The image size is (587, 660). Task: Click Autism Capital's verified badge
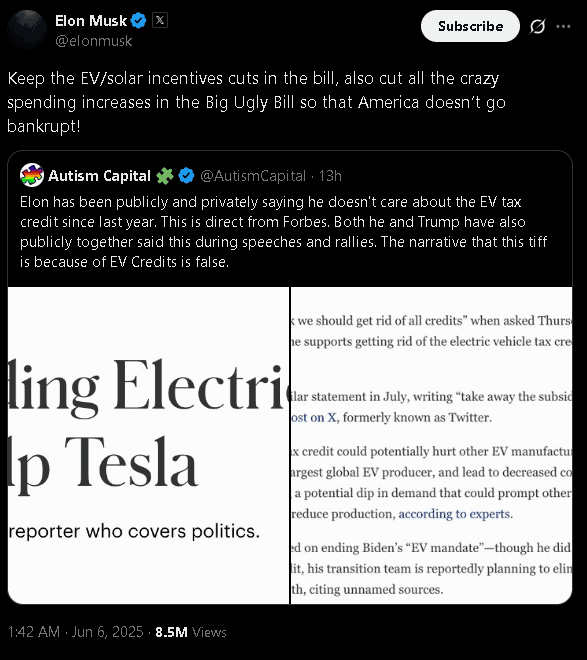tap(186, 176)
